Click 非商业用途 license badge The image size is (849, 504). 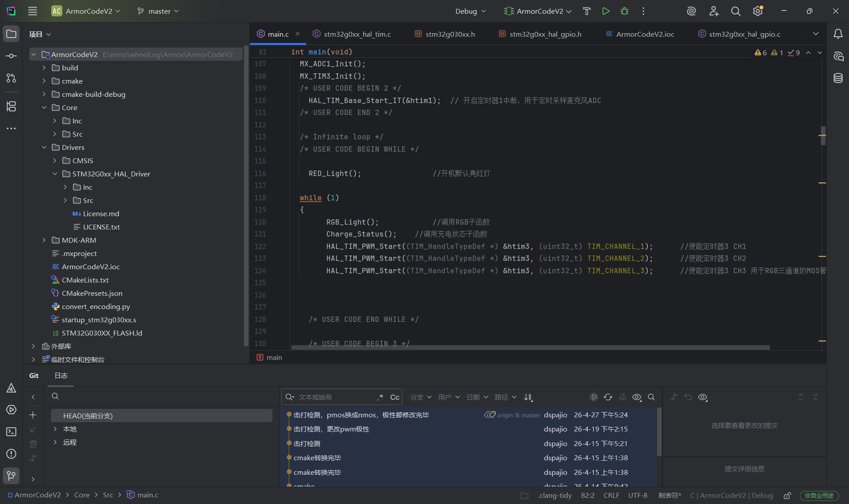819,496
